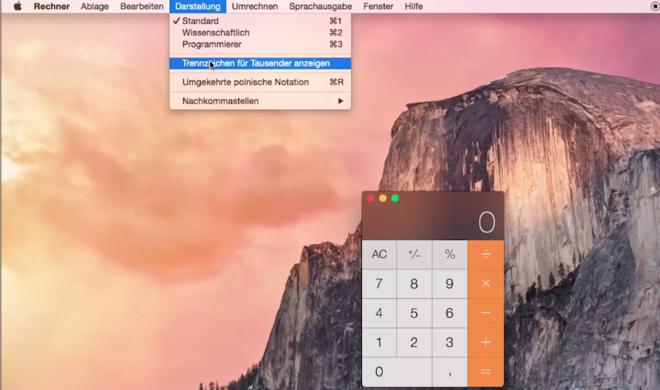Expand the Nachkommastellen submenu
Image resolution: width=660 pixels, height=390 pixels.
(260, 101)
